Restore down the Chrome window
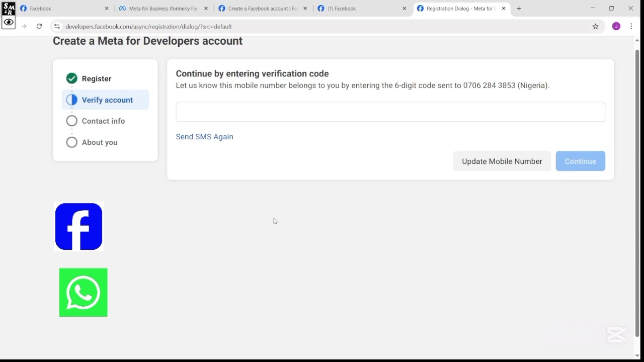 point(611,9)
